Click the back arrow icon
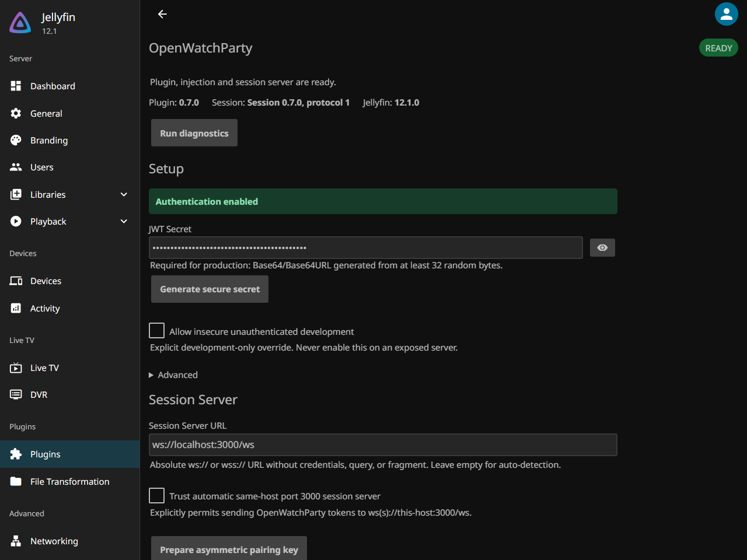This screenshot has height=560, width=747. pos(162,14)
